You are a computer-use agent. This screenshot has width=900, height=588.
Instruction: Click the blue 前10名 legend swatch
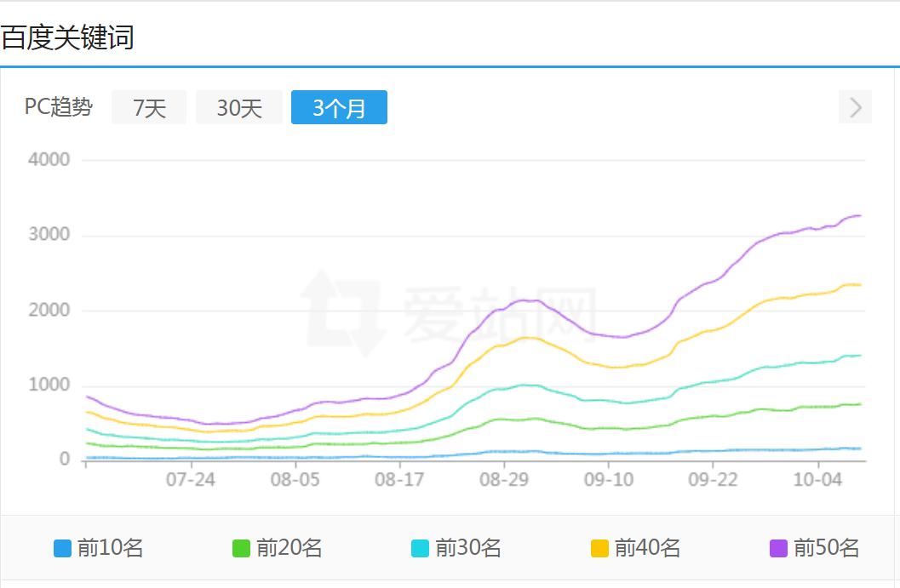point(62,549)
